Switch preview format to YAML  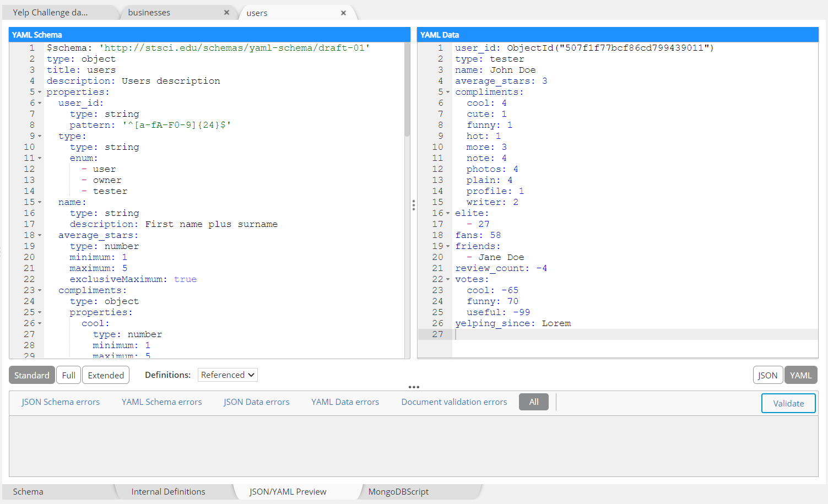pyautogui.click(x=801, y=375)
